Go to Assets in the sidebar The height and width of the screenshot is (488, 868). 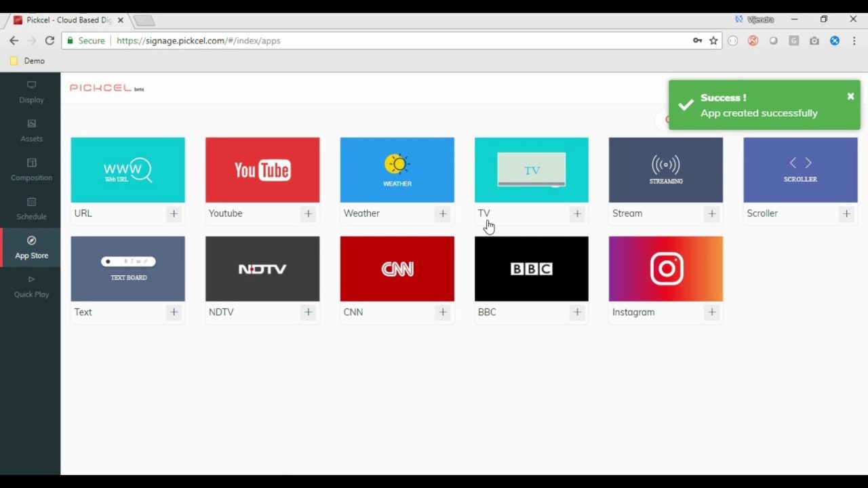(31, 131)
